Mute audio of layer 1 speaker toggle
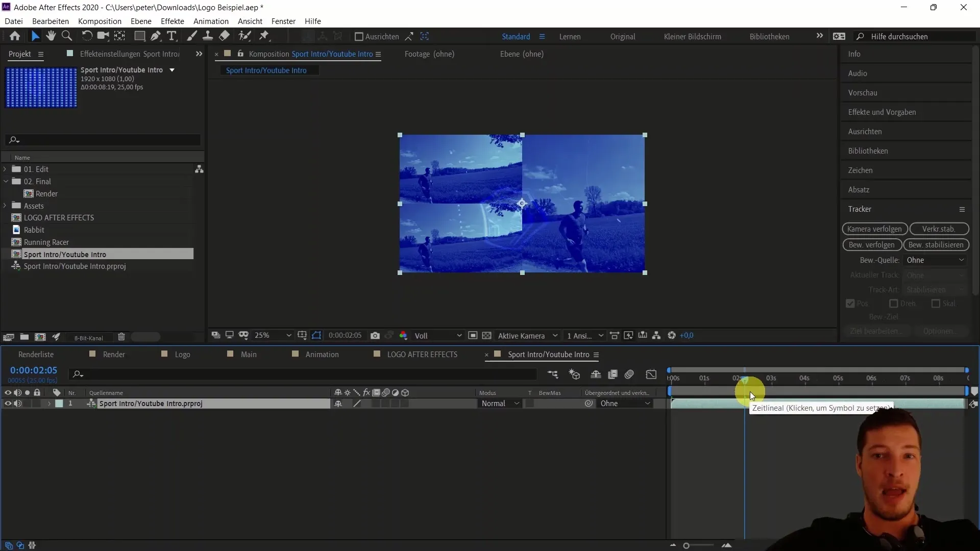The image size is (980, 551). 18,404
